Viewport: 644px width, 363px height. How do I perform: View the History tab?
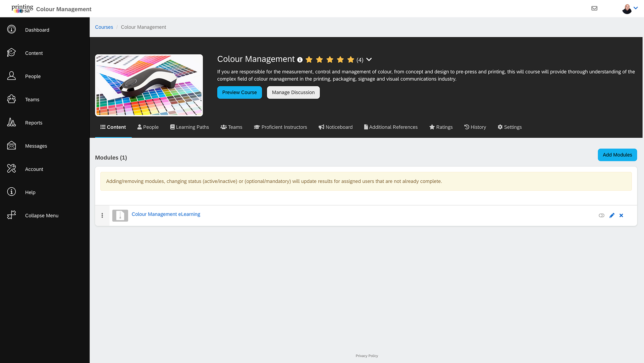click(x=475, y=127)
